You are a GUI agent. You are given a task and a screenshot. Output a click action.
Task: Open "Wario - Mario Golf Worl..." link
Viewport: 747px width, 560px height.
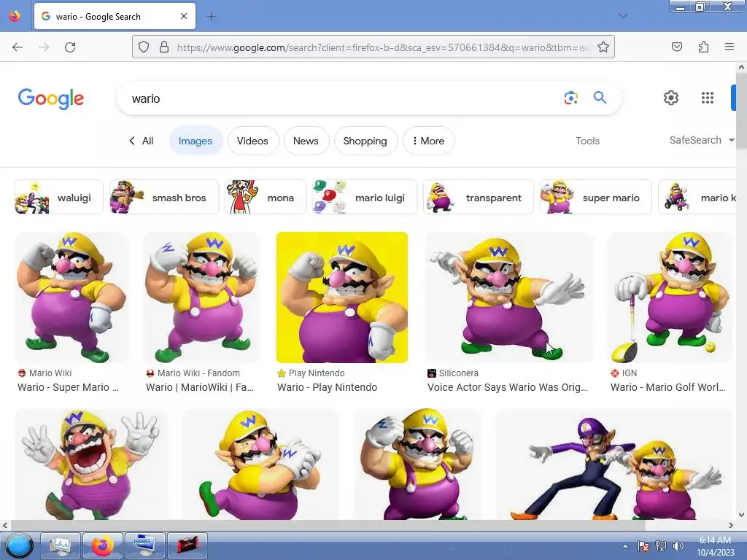pos(668,387)
